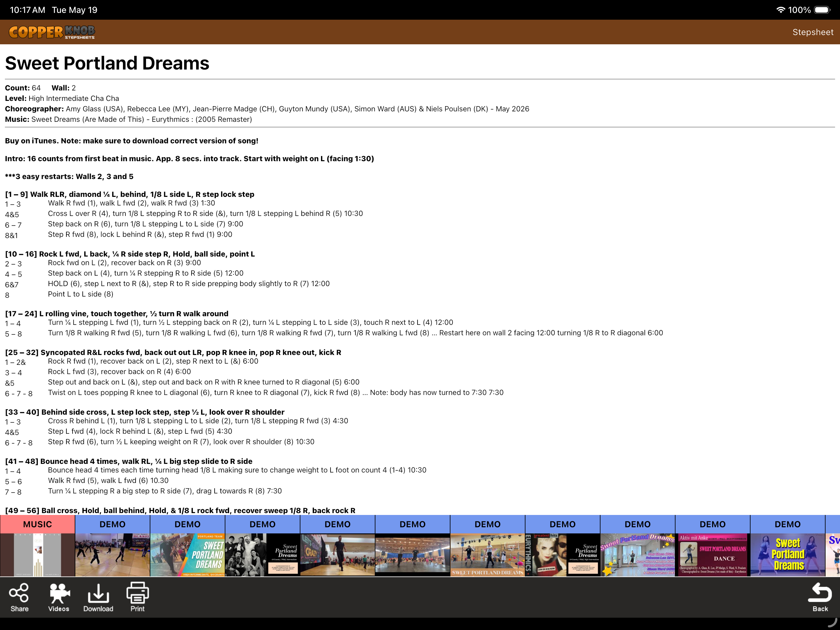The width and height of the screenshot is (840, 630).
Task: Play the Aktiv mit Anke demo video
Action: (x=712, y=555)
